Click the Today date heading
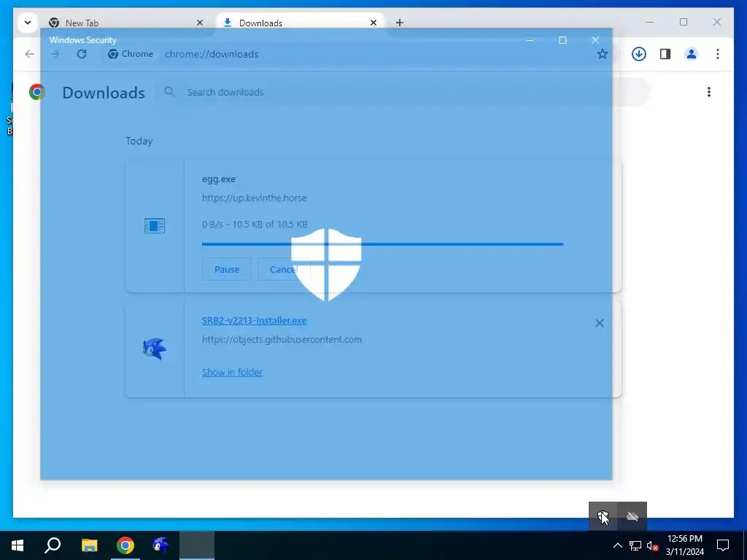This screenshot has width=747, height=560. 139,141
